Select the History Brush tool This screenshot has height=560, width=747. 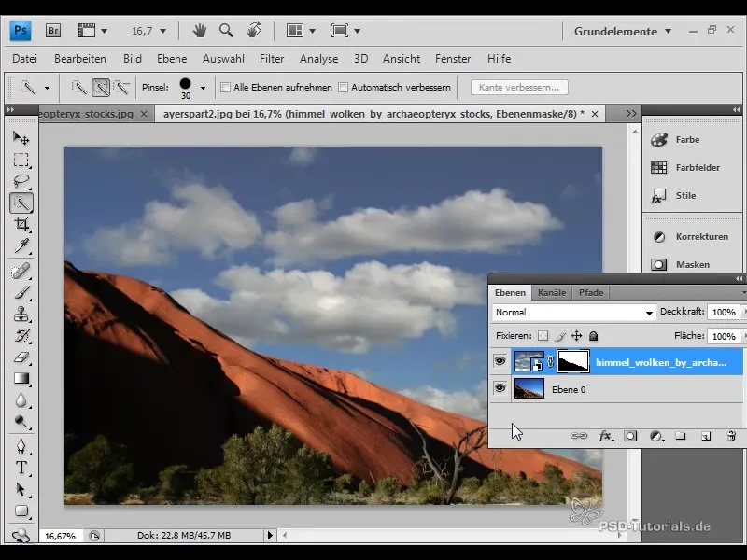21,336
